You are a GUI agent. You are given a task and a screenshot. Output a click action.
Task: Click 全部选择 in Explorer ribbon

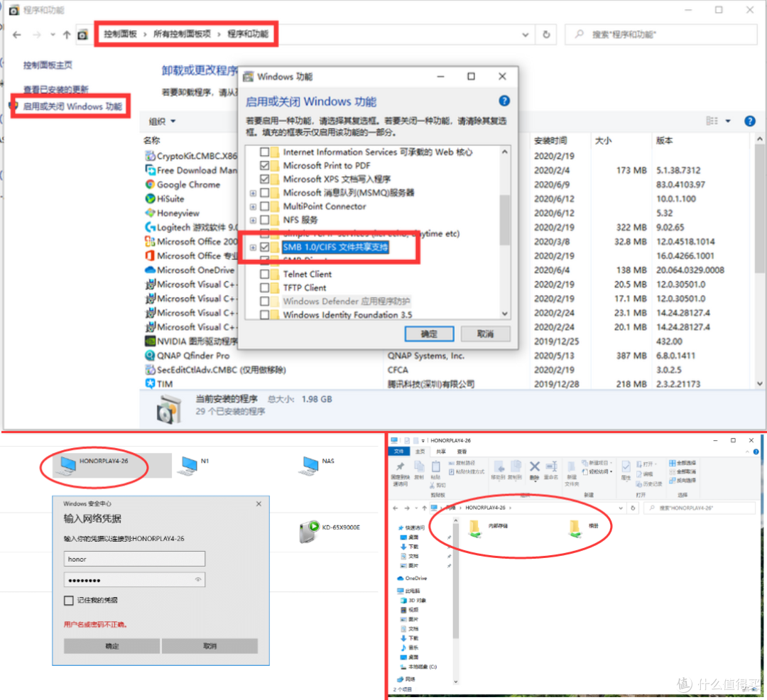click(x=682, y=463)
